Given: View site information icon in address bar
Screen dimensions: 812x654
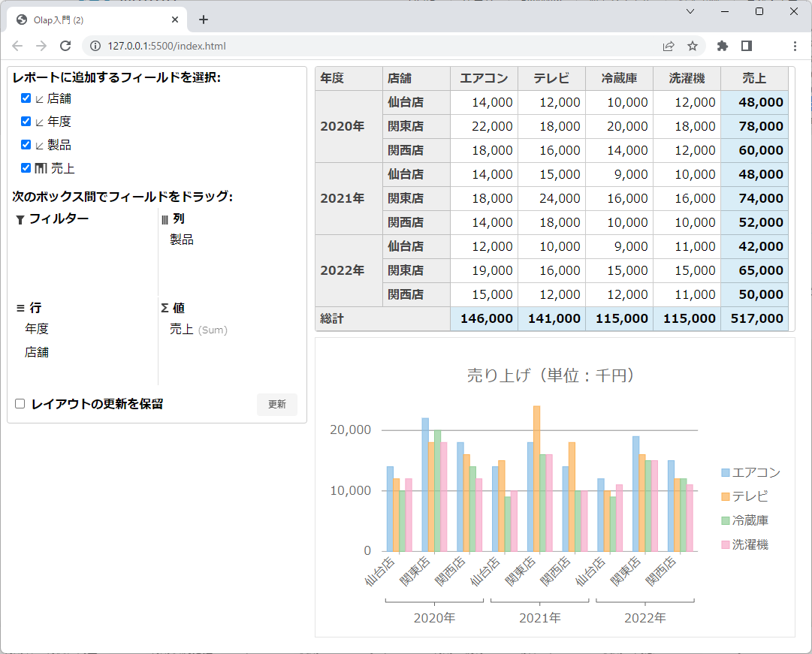Looking at the screenshot, I should click(95, 46).
